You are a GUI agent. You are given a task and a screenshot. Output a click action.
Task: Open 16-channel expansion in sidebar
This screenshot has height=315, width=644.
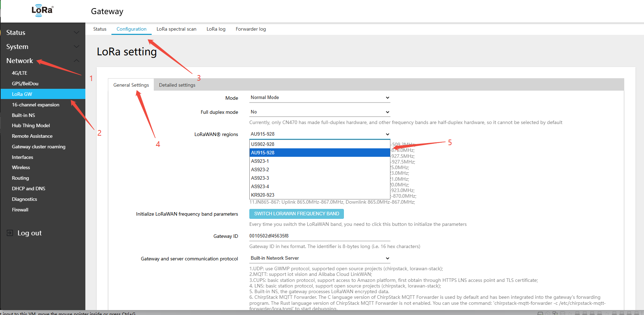tap(36, 105)
